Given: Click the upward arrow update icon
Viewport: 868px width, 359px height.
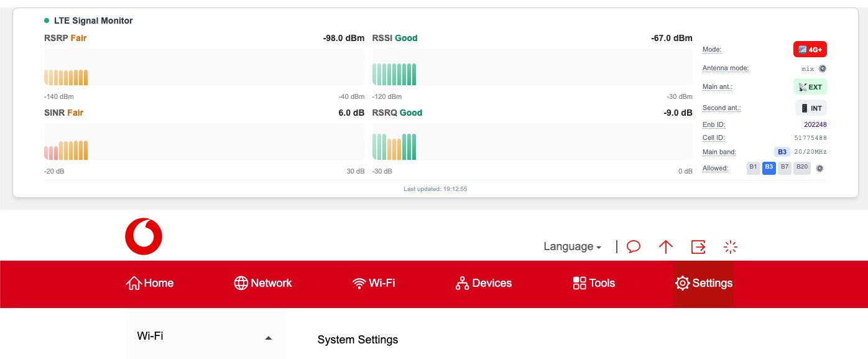Looking at the screenshot, I should 666,247.
